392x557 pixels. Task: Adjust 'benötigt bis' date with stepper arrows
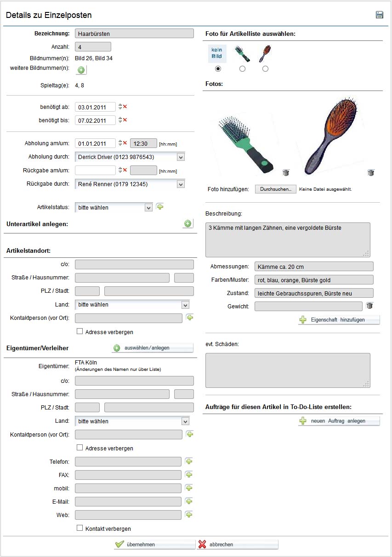coord(120,120)
